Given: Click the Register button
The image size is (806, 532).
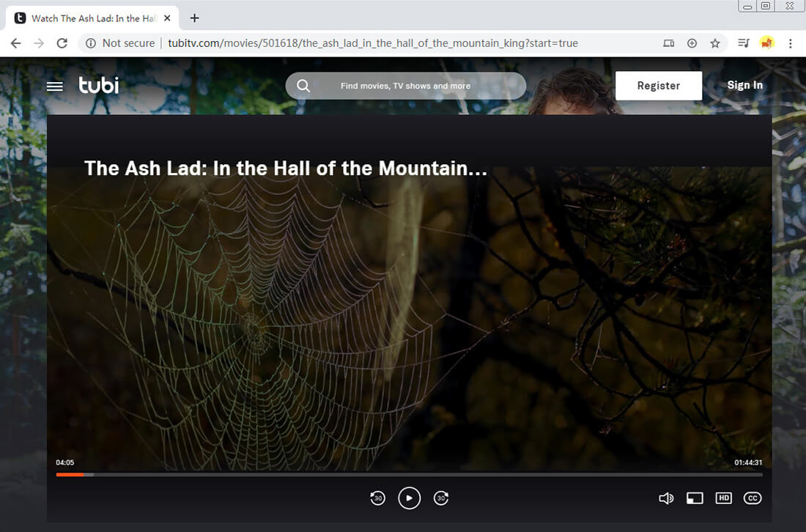Looking at the screenshot, I should [659, 86].
